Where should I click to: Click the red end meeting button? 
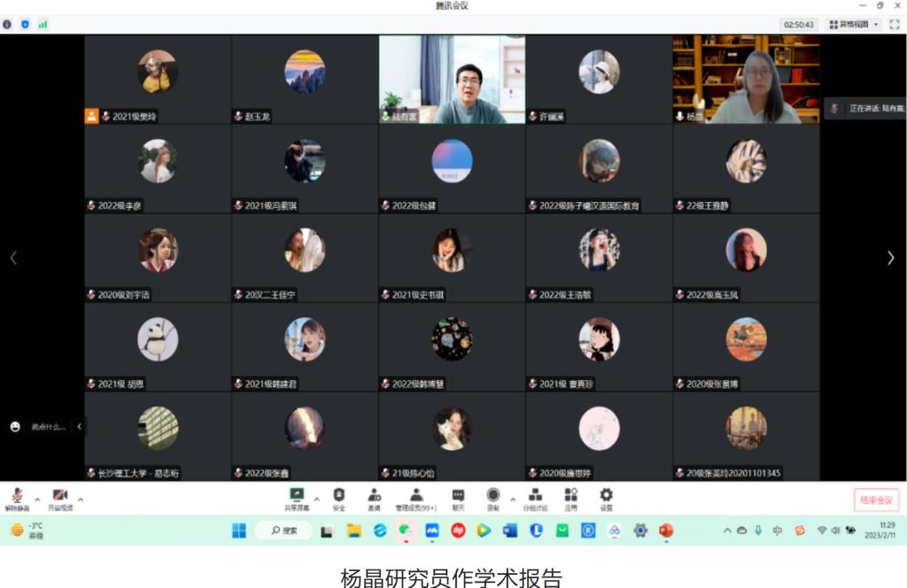click(x=876, y=499)
